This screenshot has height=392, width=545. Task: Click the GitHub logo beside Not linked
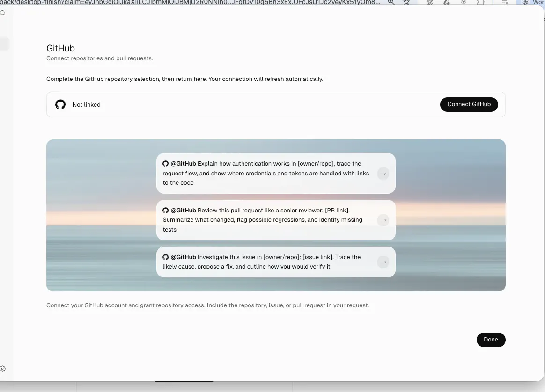pyautogui.click(x=60, y=104)
